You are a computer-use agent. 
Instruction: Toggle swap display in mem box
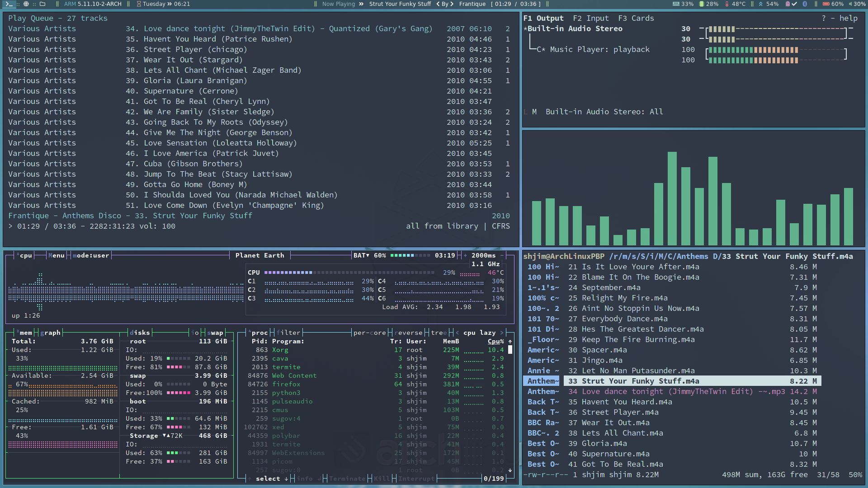pyautogui.click(x=215, y=333)
